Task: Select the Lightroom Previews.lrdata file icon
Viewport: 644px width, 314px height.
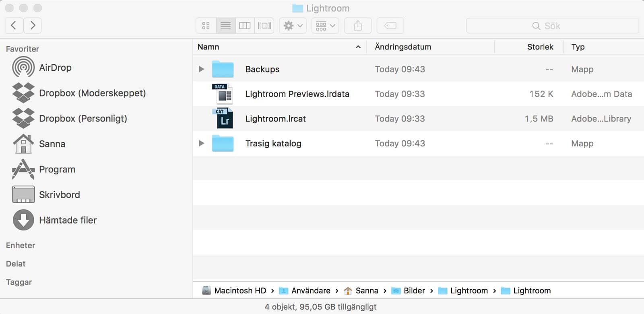Action: tap(223, 94)
